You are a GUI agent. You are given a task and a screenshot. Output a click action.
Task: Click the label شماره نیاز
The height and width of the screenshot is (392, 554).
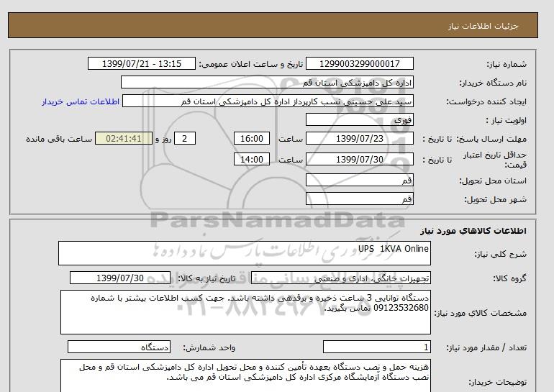point(507,64)
